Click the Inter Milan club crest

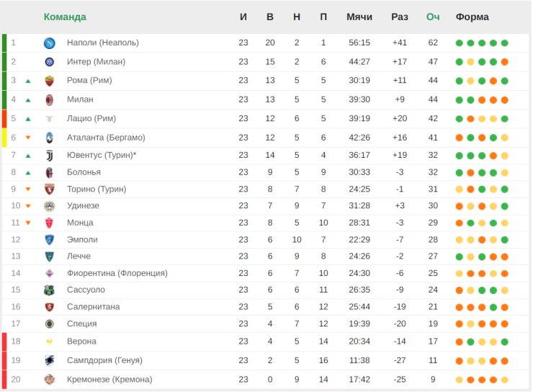(50, 62)
